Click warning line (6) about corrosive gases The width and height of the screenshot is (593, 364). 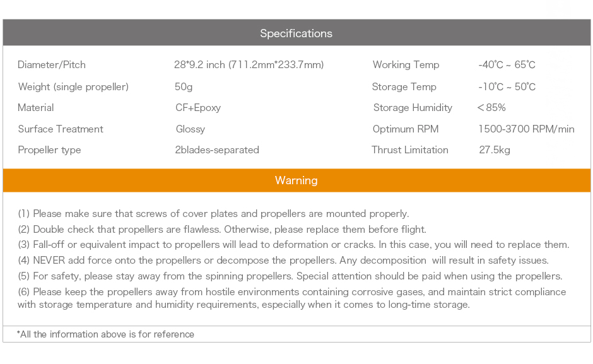click(x=291, y=298)
